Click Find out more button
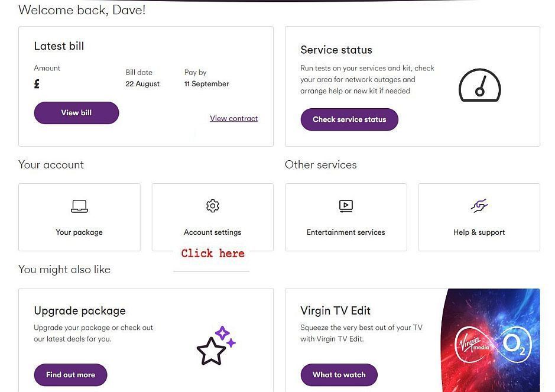Viewport: 555px width, 392px height. [x=70, y=375]
